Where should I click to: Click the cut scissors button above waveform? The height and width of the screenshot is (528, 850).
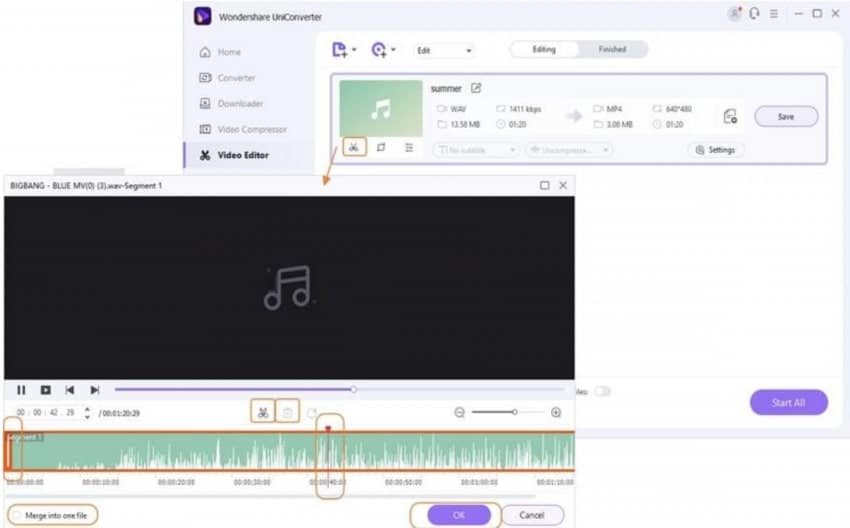263,413
